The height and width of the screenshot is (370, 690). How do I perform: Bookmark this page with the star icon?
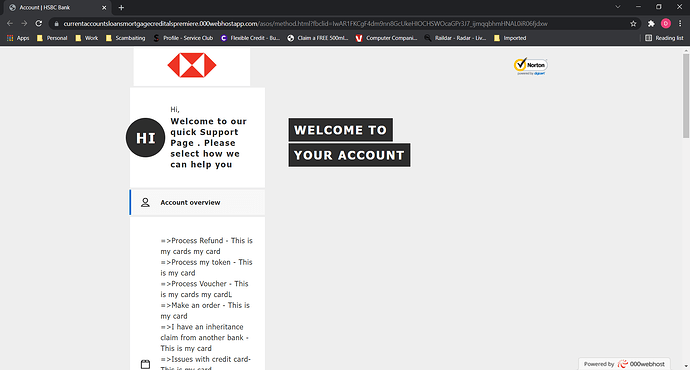point(633,24)
